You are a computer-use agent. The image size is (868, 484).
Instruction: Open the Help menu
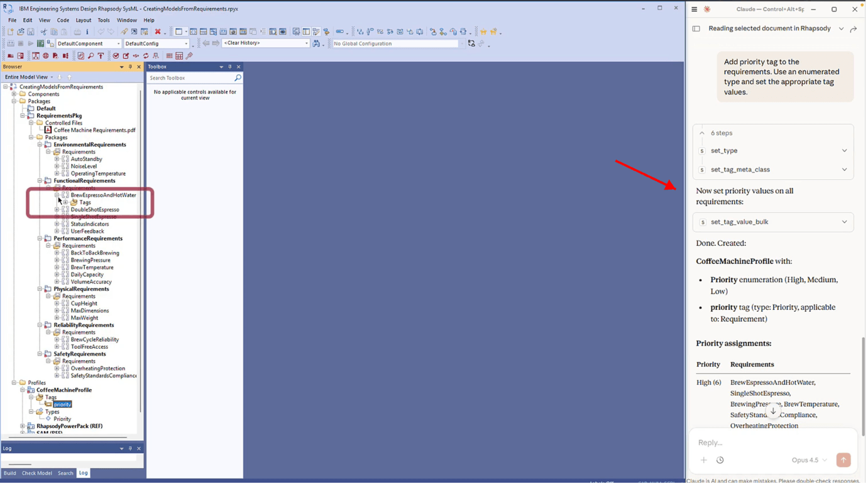click(149, 20)
